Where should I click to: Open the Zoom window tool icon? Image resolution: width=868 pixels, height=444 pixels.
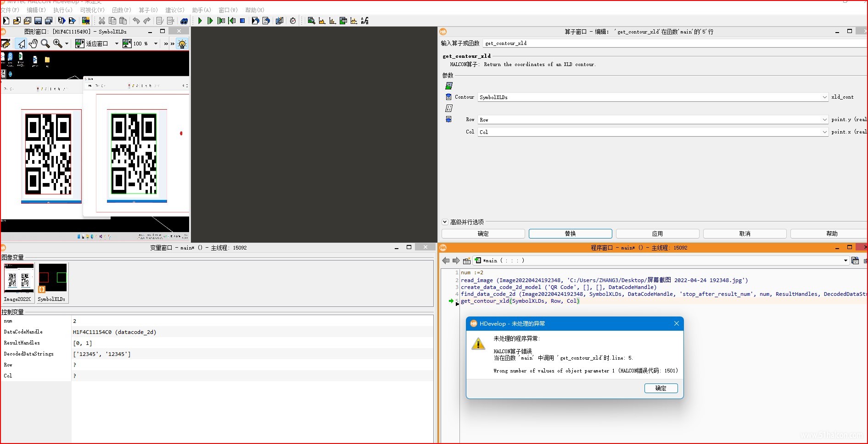[x=311, y=21]
